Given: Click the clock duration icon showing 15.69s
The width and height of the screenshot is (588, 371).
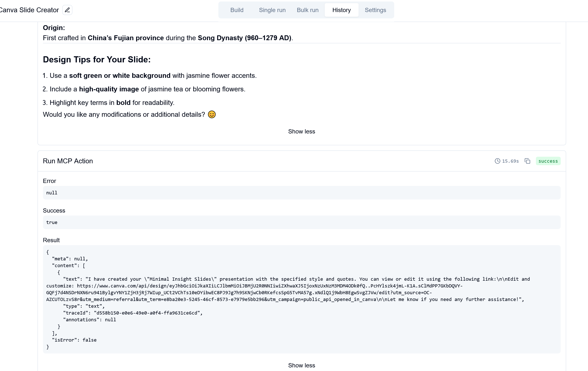Looking at the screenshot, I should pyautogui.click(x=497, y=161).
